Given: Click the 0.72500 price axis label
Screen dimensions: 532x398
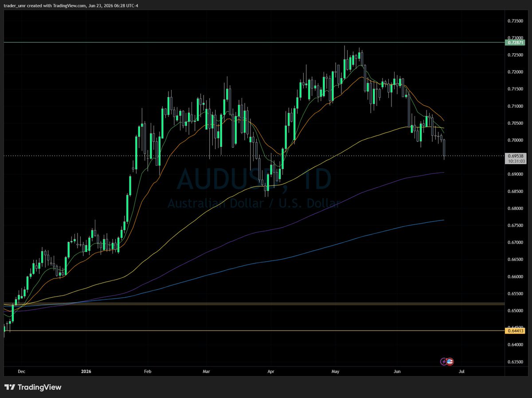Looking at the screenshot, I should pos(515,55).
